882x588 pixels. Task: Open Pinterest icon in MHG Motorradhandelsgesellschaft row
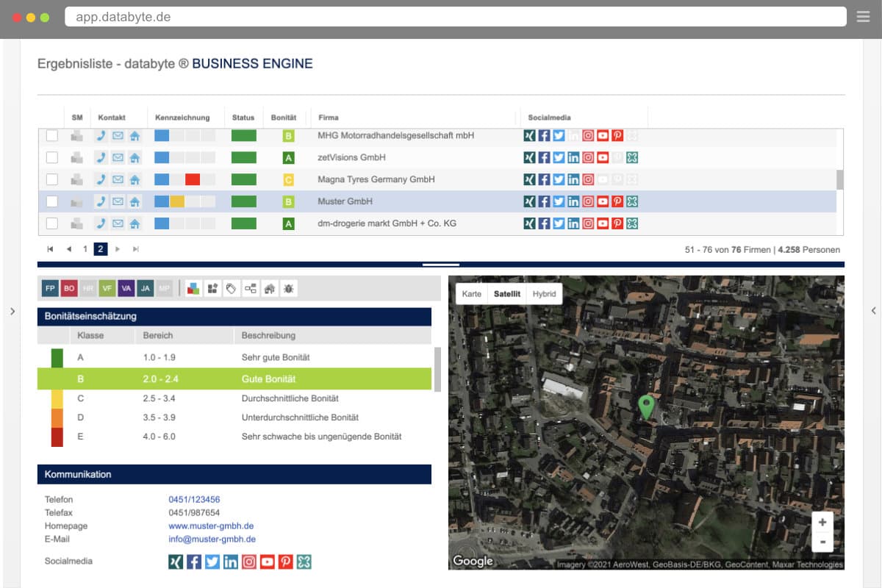(x=617, y=135)
